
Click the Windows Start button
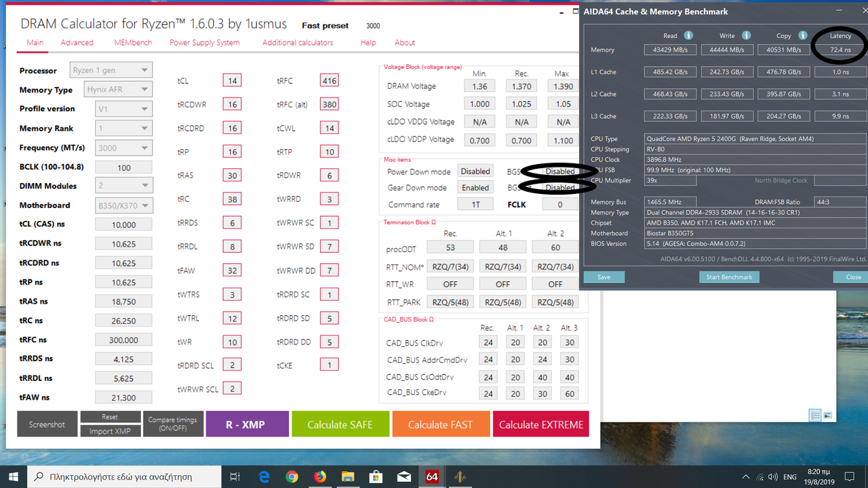click(14, 476)
